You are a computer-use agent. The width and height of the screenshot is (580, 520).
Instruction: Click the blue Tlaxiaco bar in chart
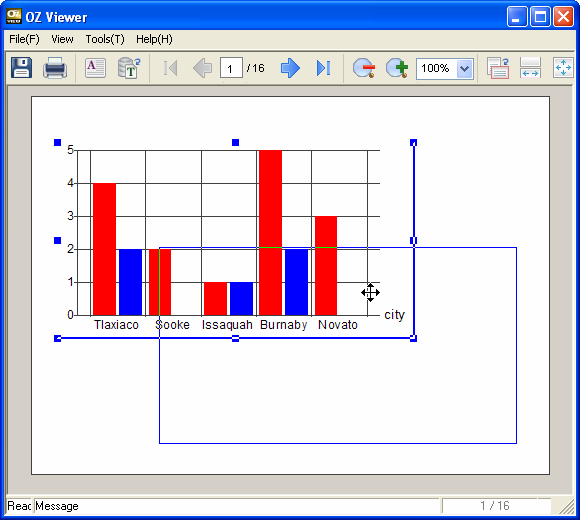[130, 282]
